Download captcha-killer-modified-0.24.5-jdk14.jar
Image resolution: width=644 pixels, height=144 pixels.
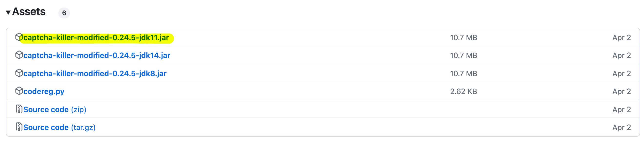click(x=97, y=55)
